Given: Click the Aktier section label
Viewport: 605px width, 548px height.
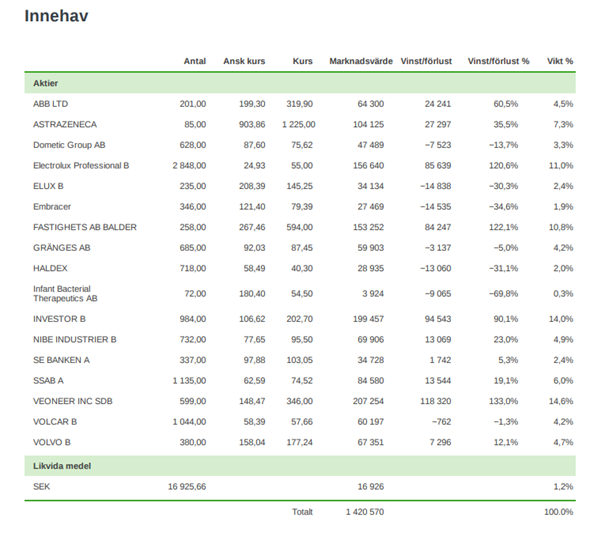Looking at the screenshot, I should click(x=46, y=83).
